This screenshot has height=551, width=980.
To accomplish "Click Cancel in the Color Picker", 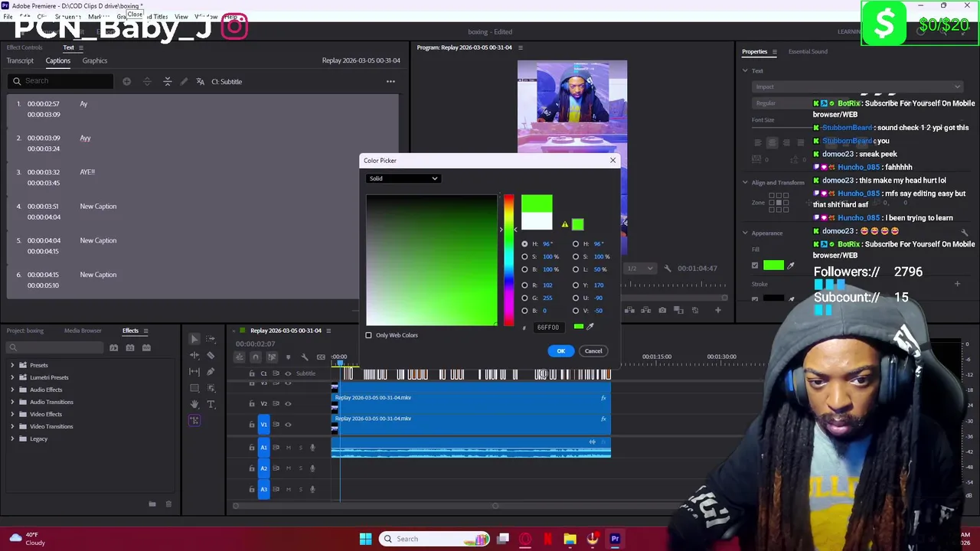I will tap(593, 350).
